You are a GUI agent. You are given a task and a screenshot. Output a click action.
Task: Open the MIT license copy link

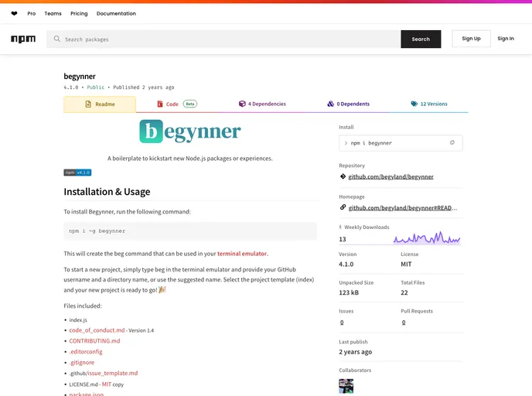click(x=107, y=384)
